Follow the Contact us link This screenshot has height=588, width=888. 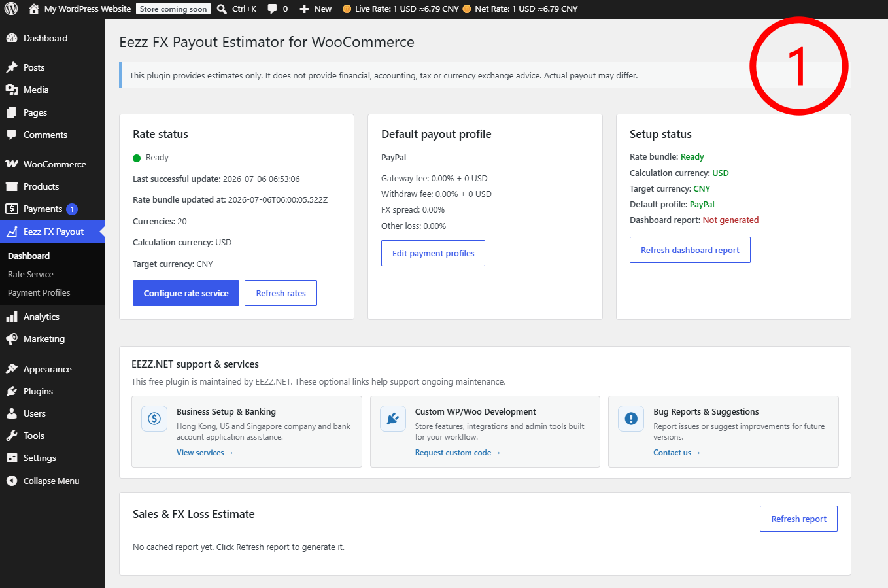[677, 453]
